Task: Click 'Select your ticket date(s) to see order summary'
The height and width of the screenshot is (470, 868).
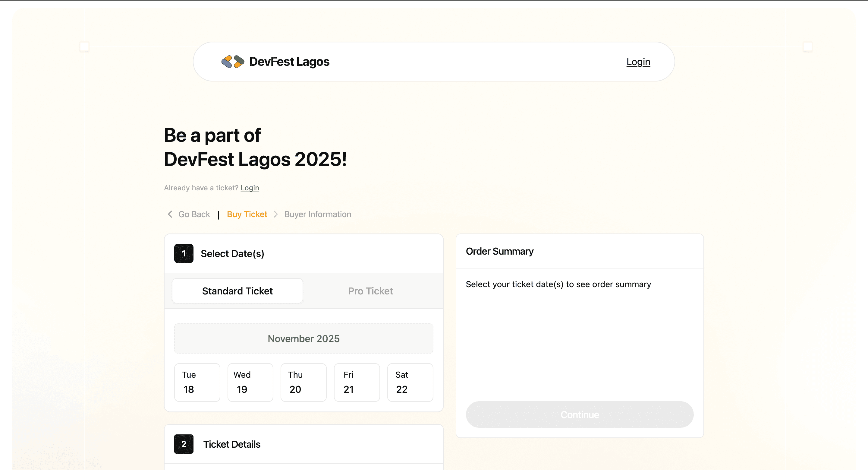Action: click(558, 284)
